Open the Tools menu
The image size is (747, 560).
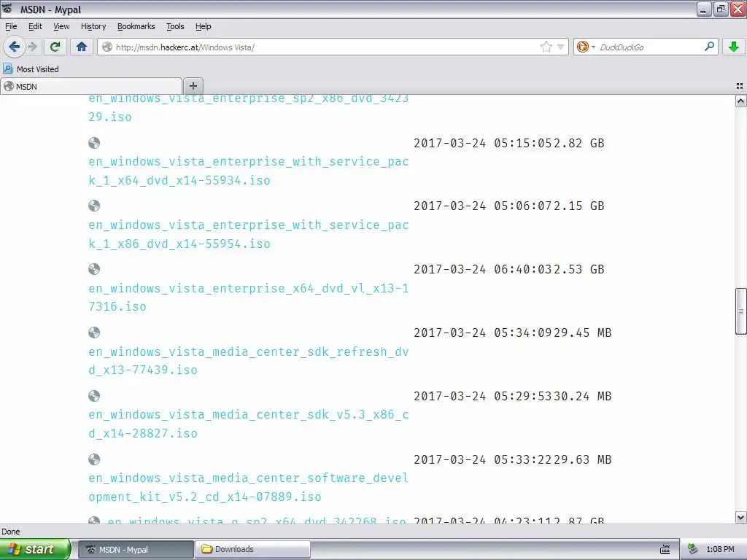[x=175, y=26]
